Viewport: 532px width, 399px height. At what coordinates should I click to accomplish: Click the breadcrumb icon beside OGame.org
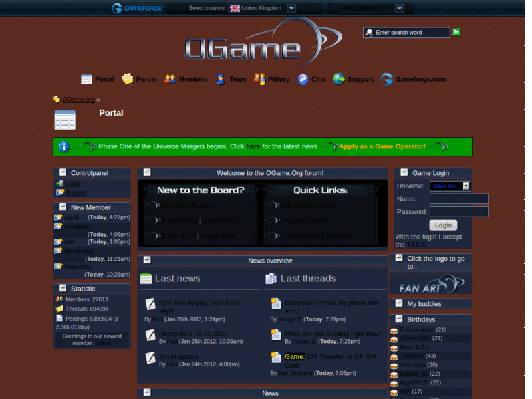[57, 99]
